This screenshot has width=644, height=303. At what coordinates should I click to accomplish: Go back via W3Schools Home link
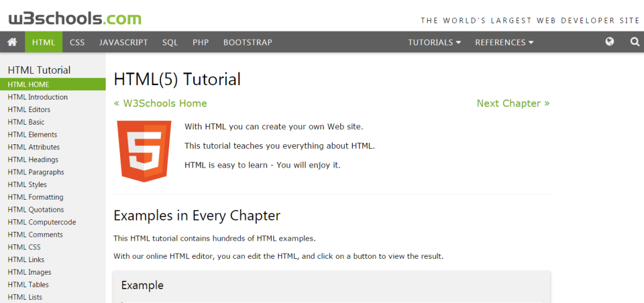160,103
